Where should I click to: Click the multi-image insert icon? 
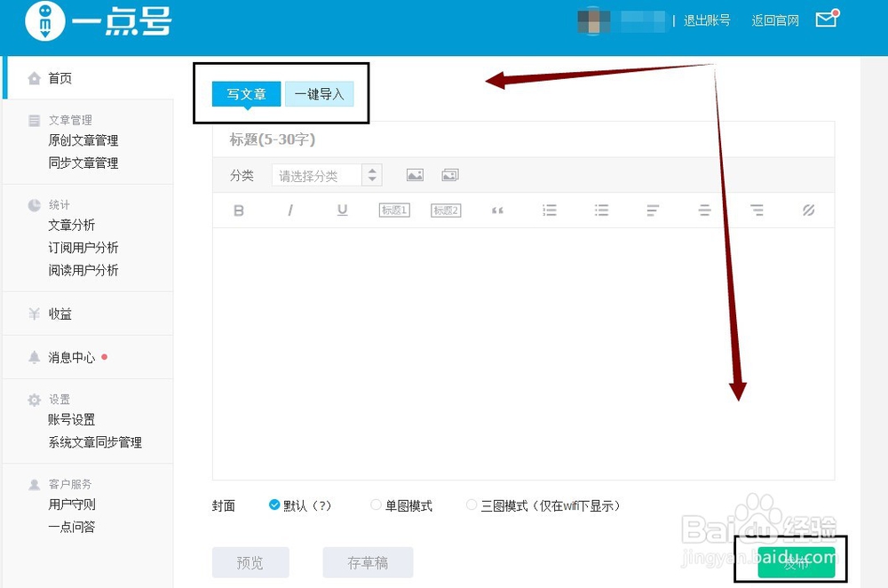(449, 175)
